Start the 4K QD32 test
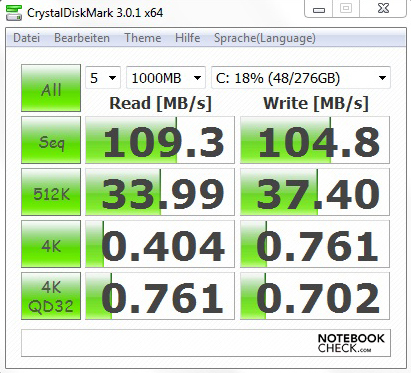The height and width of the screenshot is (373, 411). pos(51,296)
